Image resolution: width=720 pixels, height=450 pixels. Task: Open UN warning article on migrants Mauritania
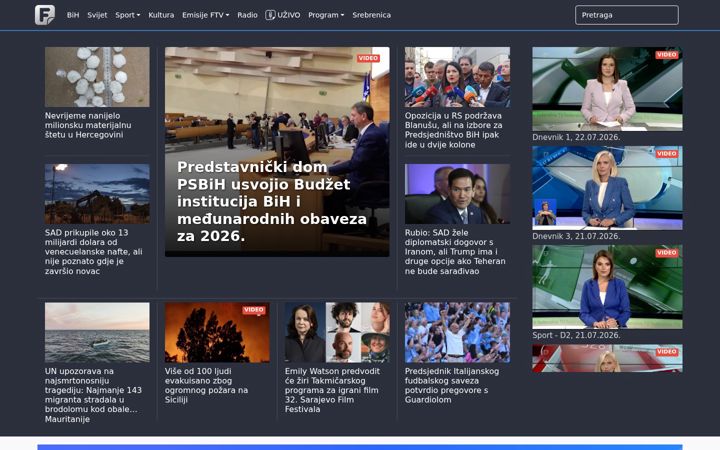coord(93,395)
